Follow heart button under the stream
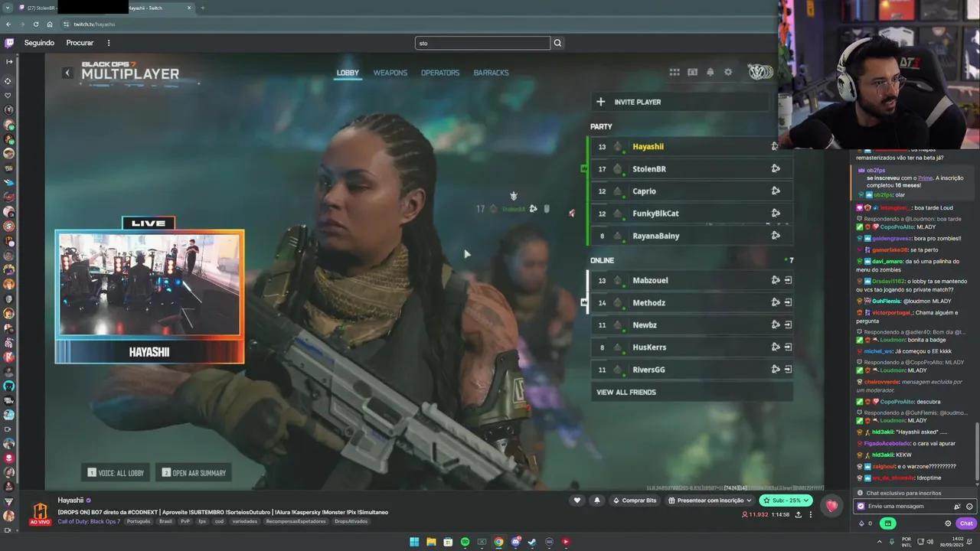The width and height of the screenshot is (980, 551). pos(577,500)
